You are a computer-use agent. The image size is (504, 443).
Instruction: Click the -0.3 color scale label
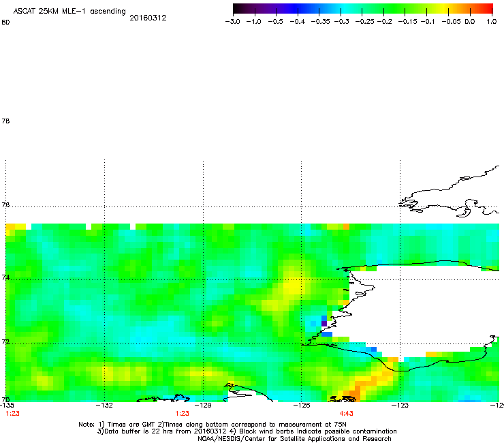click(341, 22)
